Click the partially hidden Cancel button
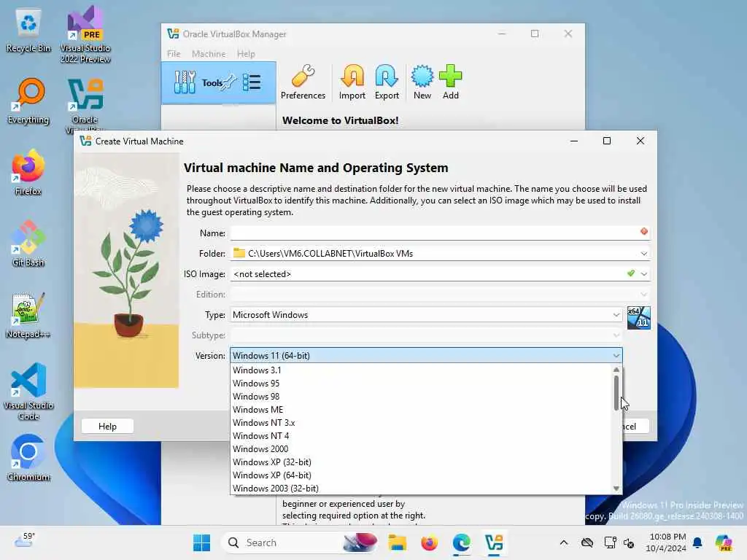747x560 pixels. click(x=635, y=426)
